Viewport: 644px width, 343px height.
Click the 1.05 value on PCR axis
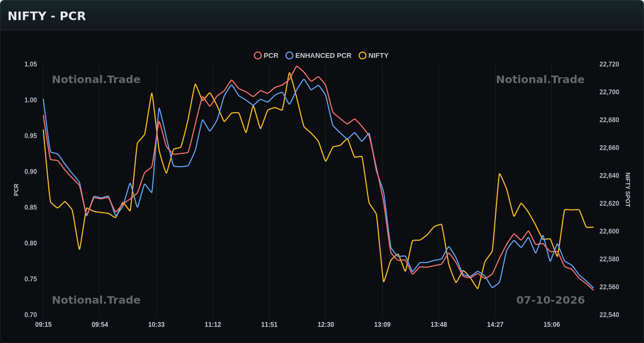coord(31,64)
